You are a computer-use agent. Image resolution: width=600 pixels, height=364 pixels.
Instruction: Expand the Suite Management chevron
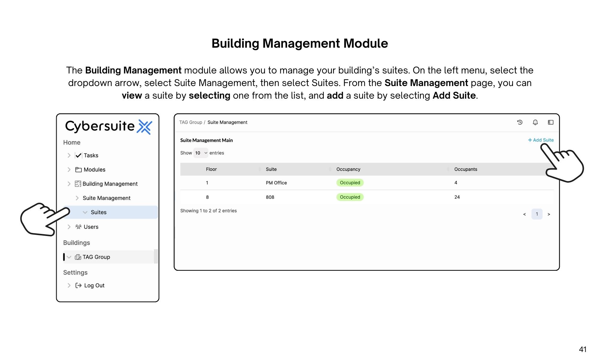coord(77,198)
